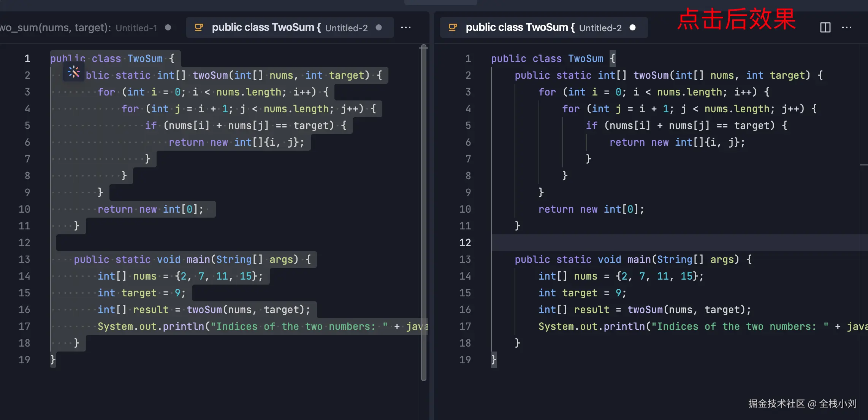Click the AI sparkle code action icon
The image size is (868, 420).
[74, 72]
